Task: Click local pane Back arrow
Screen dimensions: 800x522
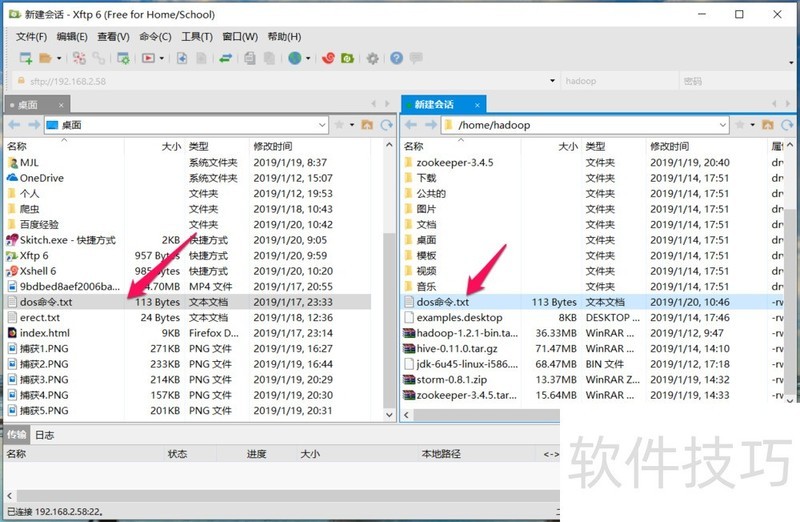Action: 14,125
